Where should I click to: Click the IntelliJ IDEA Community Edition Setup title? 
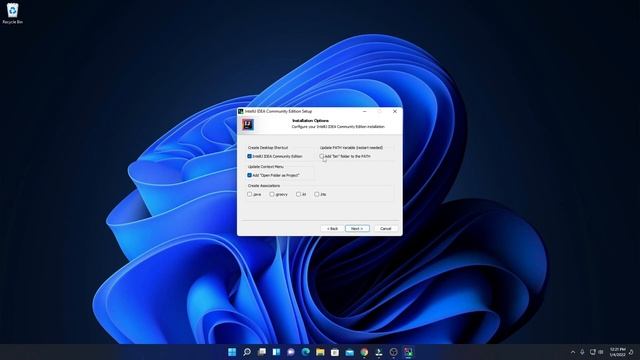[278, 111]
